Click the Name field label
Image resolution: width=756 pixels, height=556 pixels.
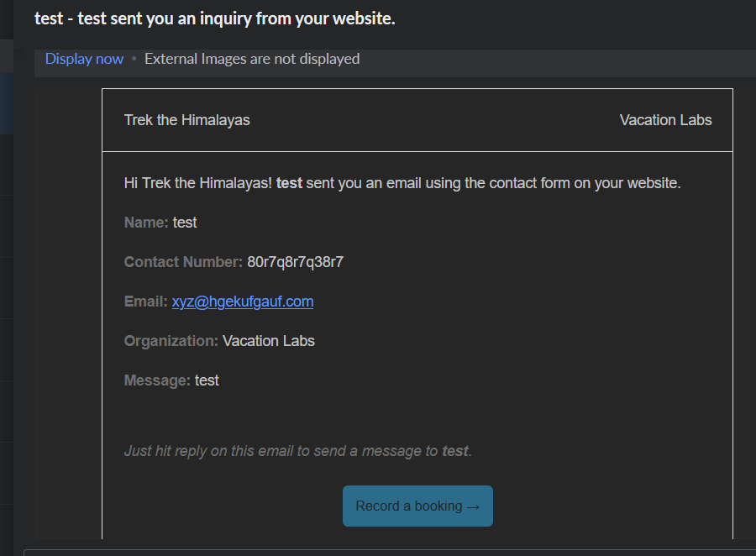tap(146, 223)
